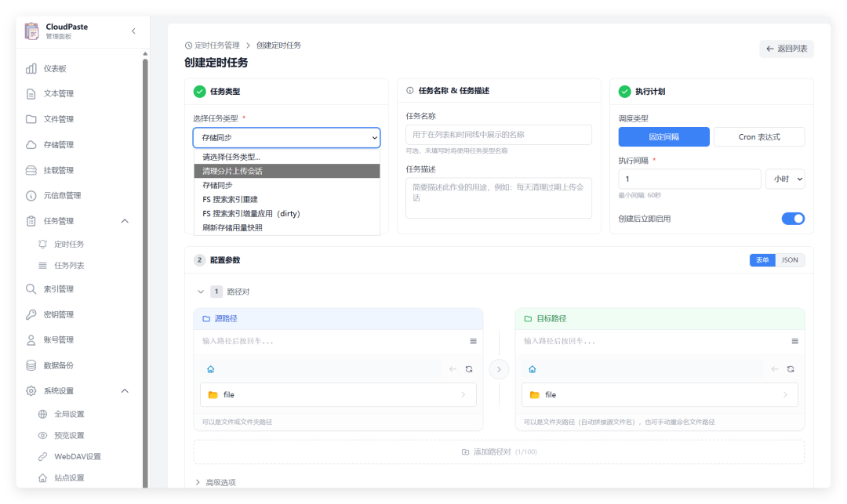This screenshot has height=504, width=847.
Task: Click the home icon in the source path browser
Action: tap(211, 368)
